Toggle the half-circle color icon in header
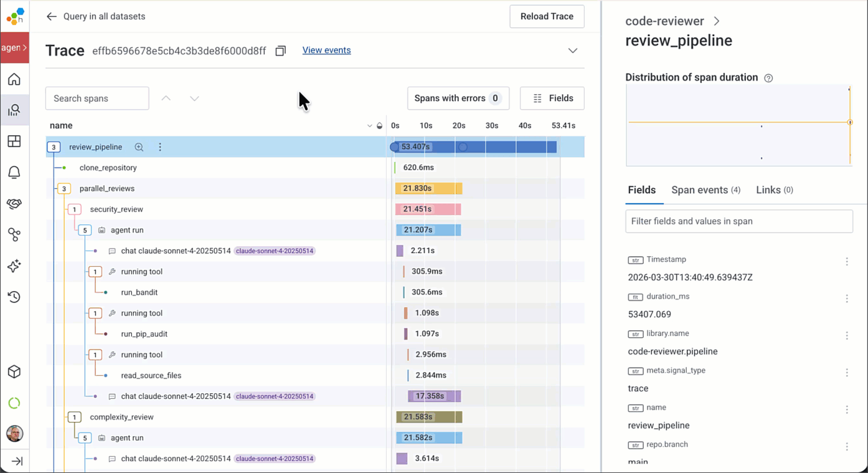 380,126
